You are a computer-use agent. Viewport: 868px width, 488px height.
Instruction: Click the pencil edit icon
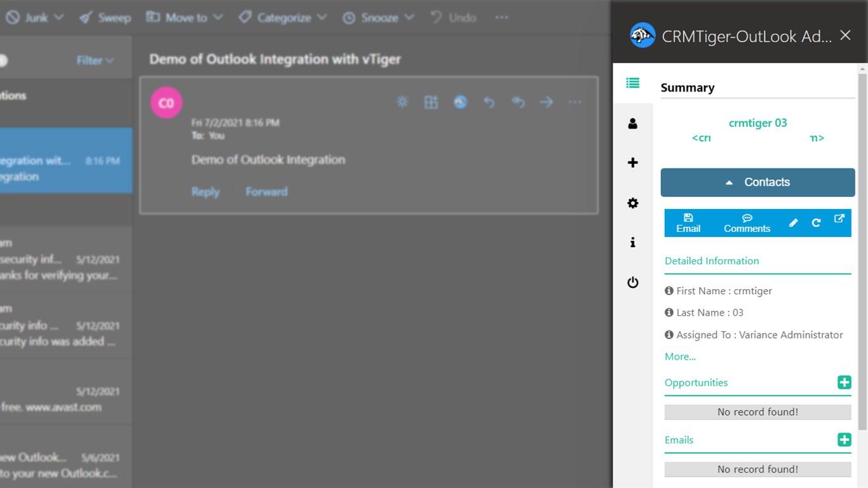tap(793, 223)
